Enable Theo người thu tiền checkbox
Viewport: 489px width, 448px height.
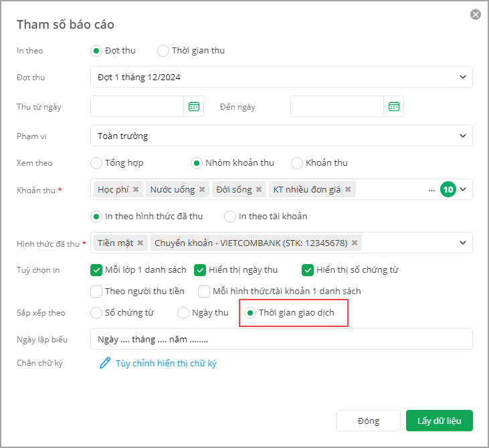[96, 291]
